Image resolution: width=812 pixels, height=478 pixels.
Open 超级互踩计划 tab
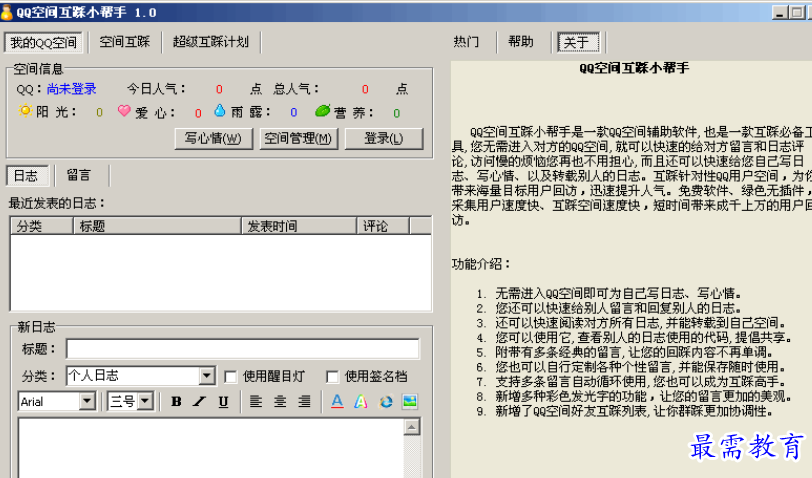tap(211, 42)
